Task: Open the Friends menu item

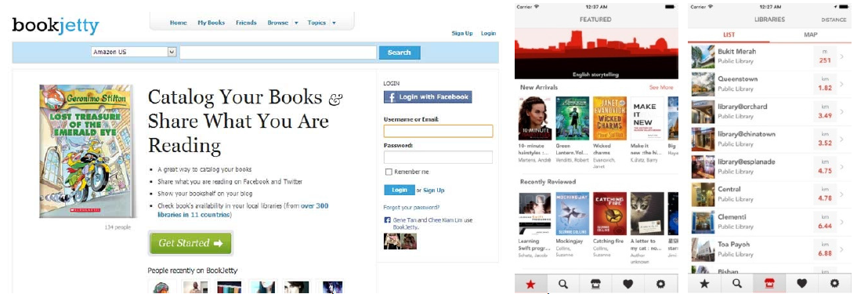Action: pyautogui.click(x=246, y=23)
